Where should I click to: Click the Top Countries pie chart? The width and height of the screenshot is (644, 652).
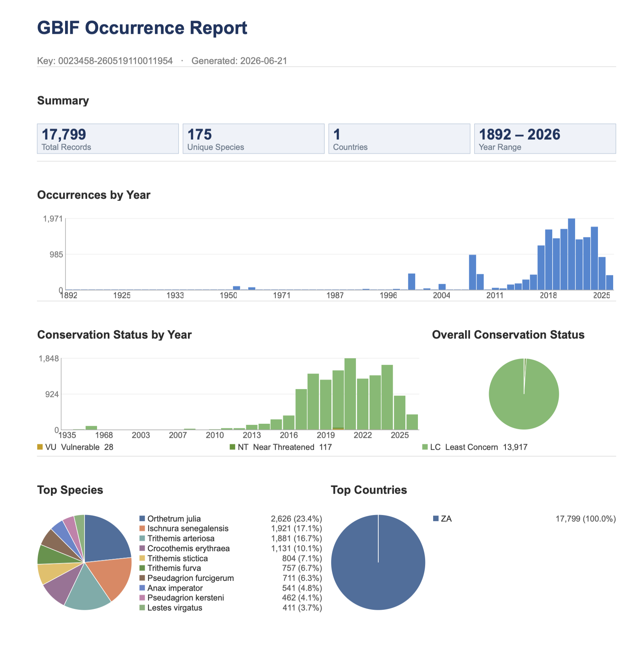pyautogui.click(x=378, y=562)
